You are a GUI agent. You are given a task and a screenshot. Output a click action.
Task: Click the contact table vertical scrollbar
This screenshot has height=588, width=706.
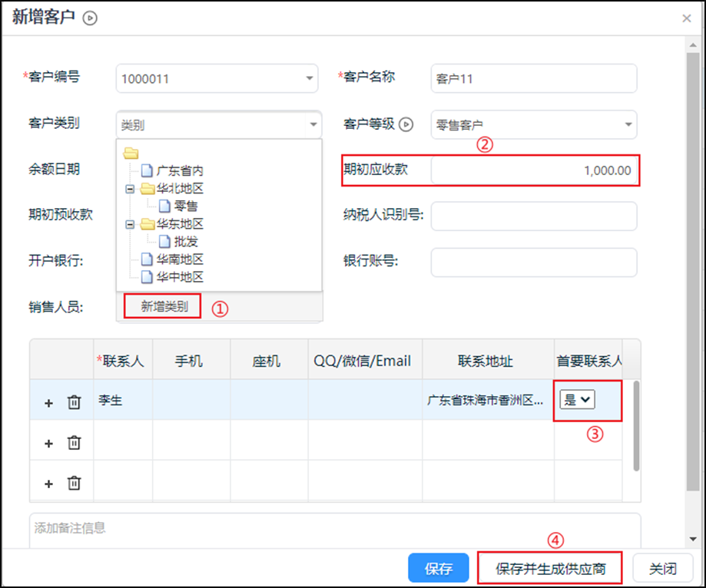pyautogui.click(x=635, y=426)
